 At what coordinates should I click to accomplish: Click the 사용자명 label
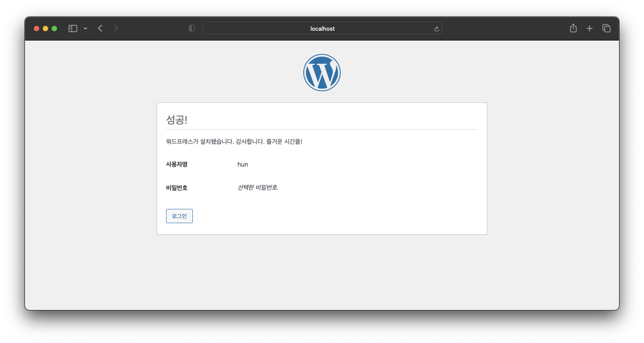click(177, 164)
